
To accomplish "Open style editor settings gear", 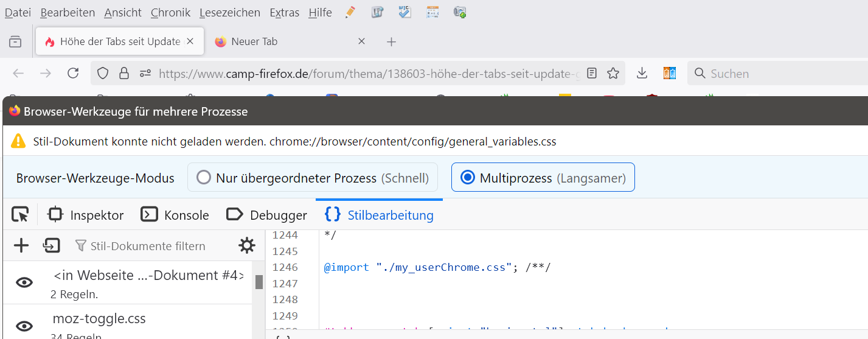I will tap(246, 246).
